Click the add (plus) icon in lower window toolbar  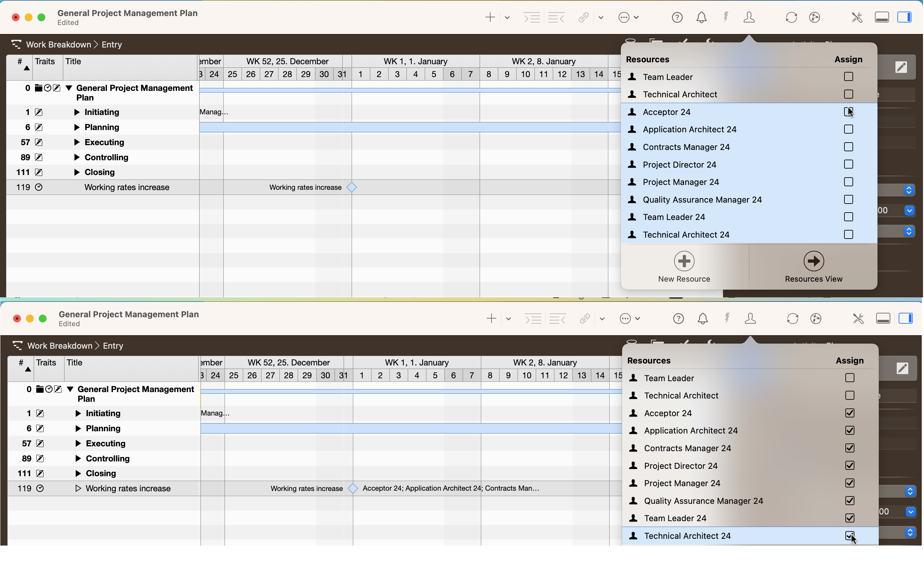click(492, 319)
